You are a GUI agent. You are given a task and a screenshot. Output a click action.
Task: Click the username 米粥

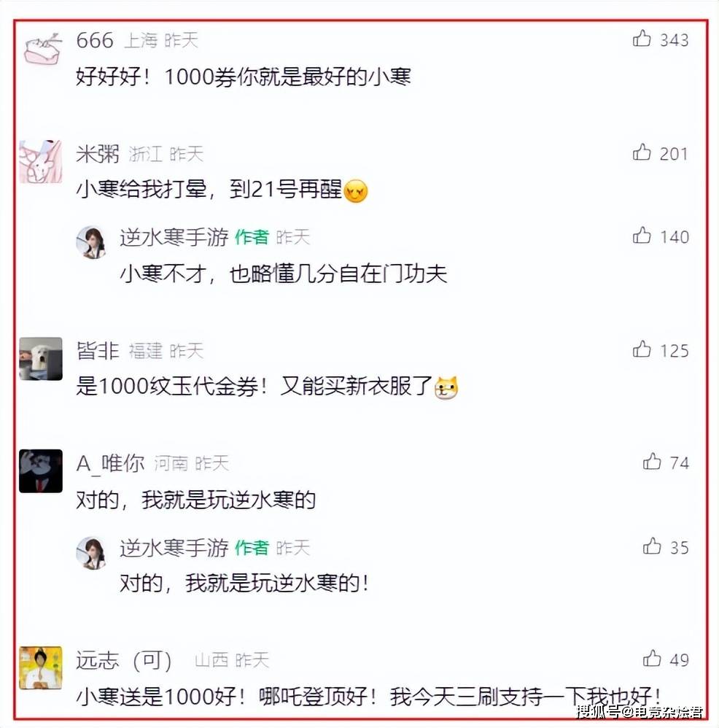click(x=98, y=154)
